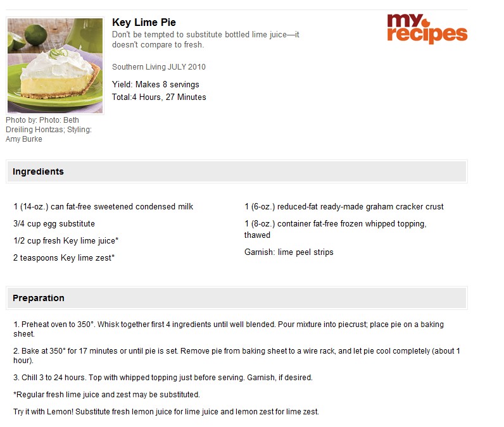The height and width of the screenshot is (427, 504).
Task: Click the MyRecipes logo
Action: [x=427, y=28]
